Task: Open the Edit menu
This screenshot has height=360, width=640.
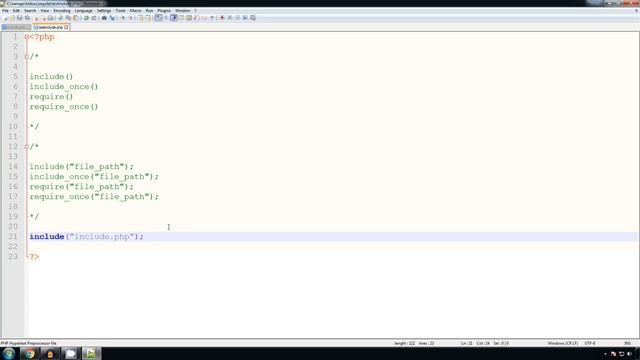Action: tap(16, 11)
